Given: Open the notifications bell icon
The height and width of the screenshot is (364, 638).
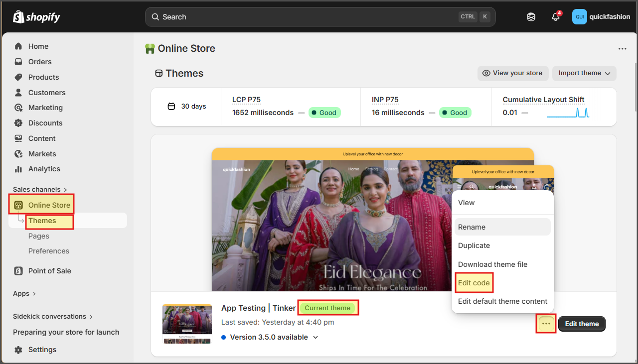Looking at the screenshot, I should pos(556,17).
